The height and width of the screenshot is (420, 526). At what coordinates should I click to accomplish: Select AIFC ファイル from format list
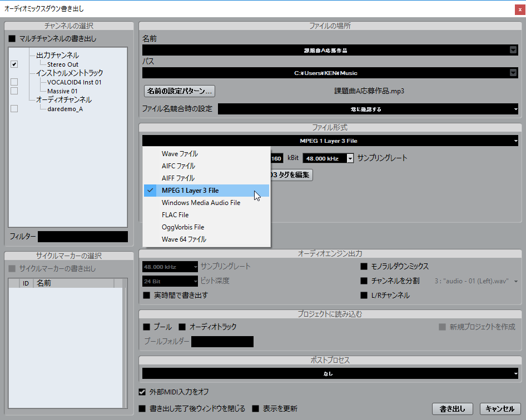206,166
